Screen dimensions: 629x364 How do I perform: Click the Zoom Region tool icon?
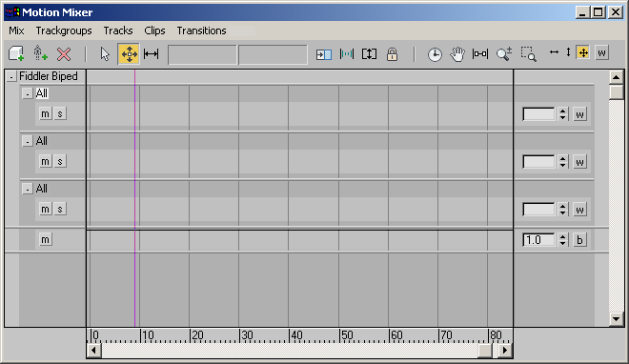pos(528,53)
